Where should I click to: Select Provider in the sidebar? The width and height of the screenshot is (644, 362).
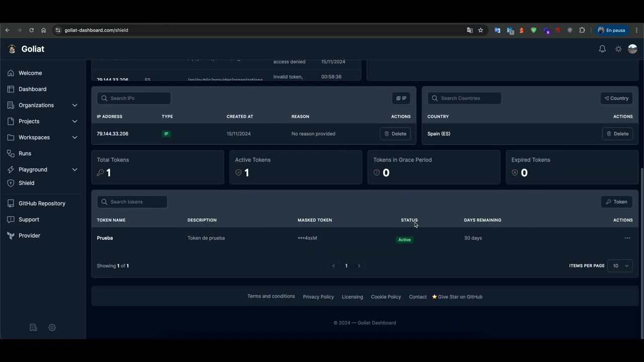coord(29,235)
